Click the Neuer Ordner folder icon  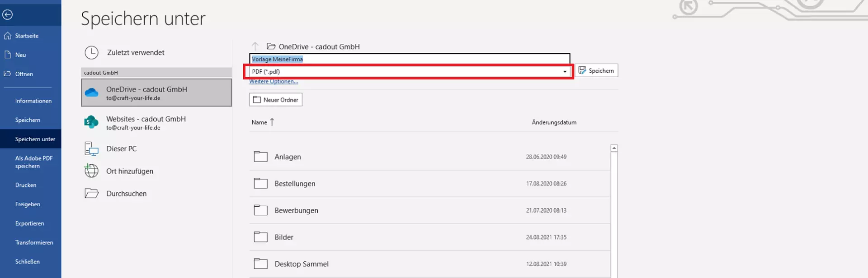[x=257, y=100]
